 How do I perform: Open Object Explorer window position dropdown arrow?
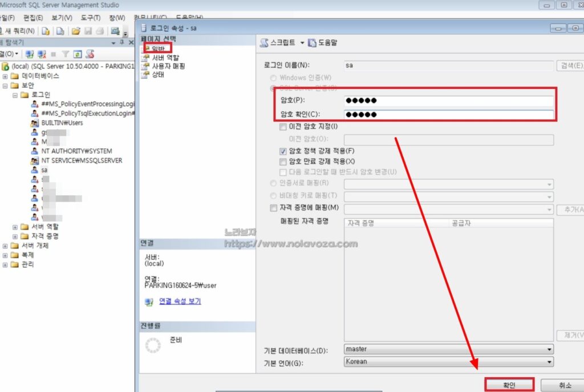113,43
